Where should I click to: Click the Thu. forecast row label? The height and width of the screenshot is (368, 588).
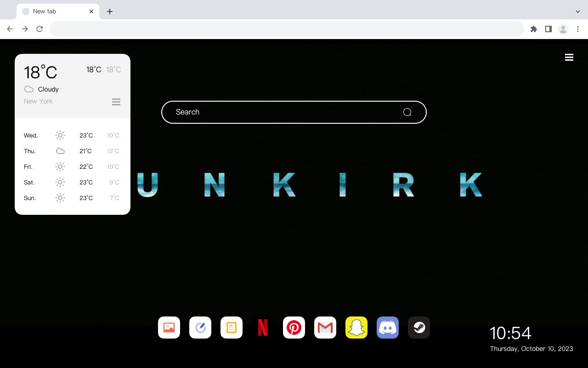coord(30,151)
